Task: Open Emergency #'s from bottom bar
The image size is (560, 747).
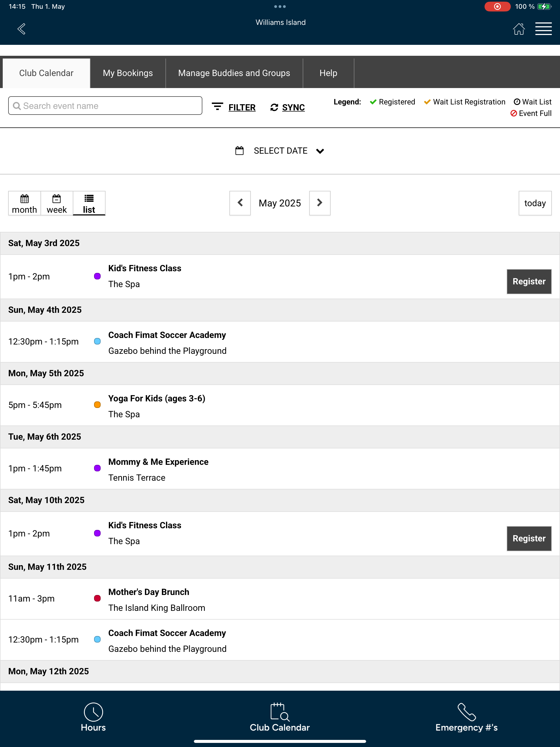Action: pos(466,717)
